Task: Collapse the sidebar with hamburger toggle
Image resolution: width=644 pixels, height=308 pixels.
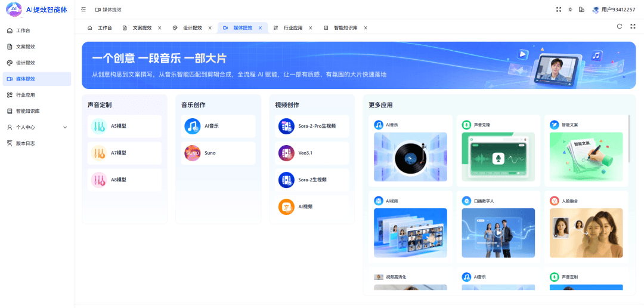Action: (x=83, y=10)
